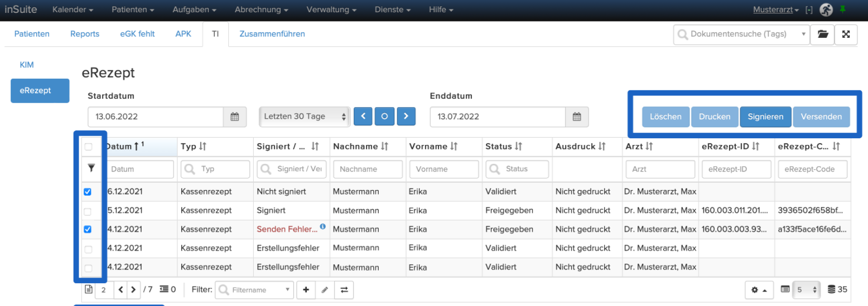Open the Verwaltung menu

(331, 10)
